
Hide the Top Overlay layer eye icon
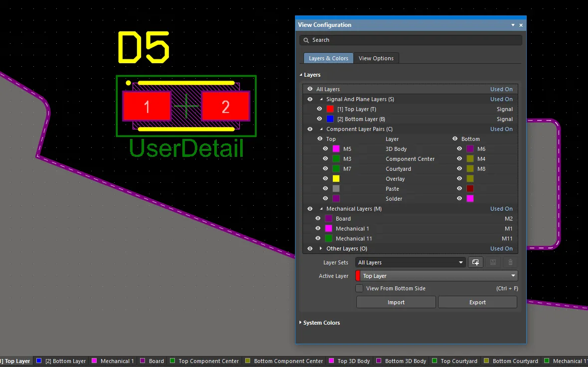pyautogui.click(x=325, y=179)
